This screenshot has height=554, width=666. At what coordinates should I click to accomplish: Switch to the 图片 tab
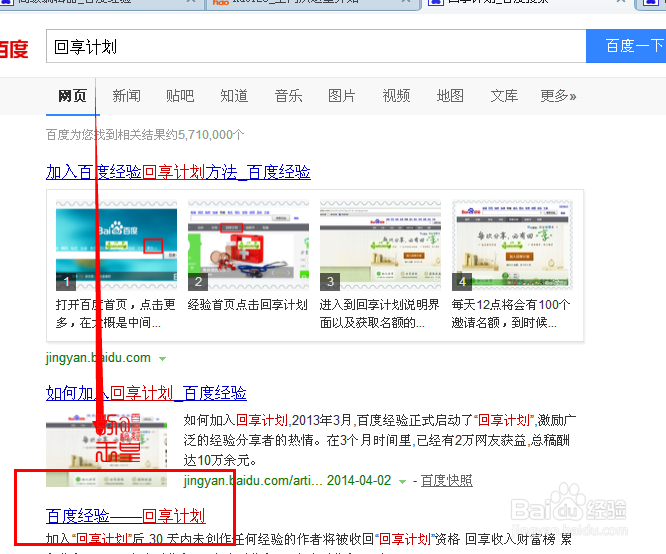click(342, 96)
